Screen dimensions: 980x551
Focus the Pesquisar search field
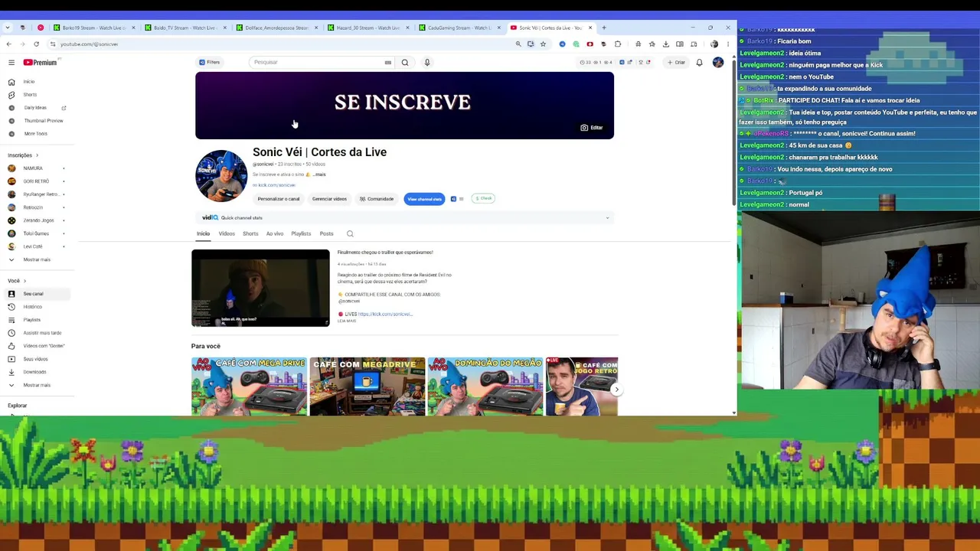pyautogui.click(x=318, y=62)
